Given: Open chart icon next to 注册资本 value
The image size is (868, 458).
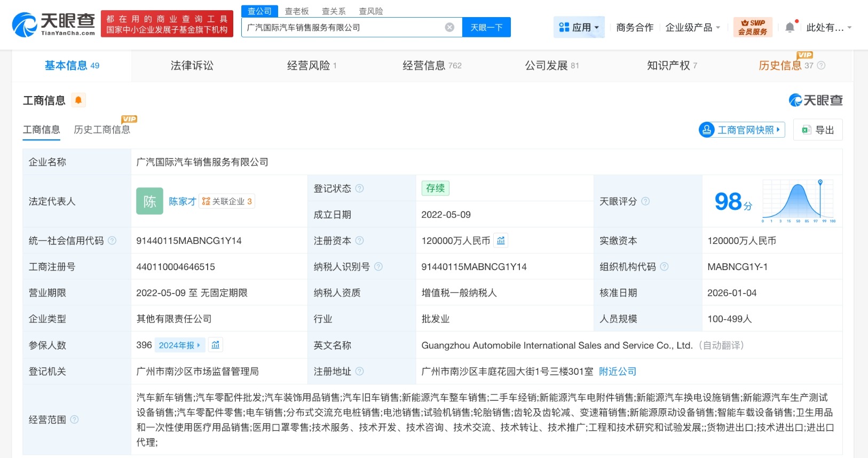Looking at the screenshot, I should 501,241.
